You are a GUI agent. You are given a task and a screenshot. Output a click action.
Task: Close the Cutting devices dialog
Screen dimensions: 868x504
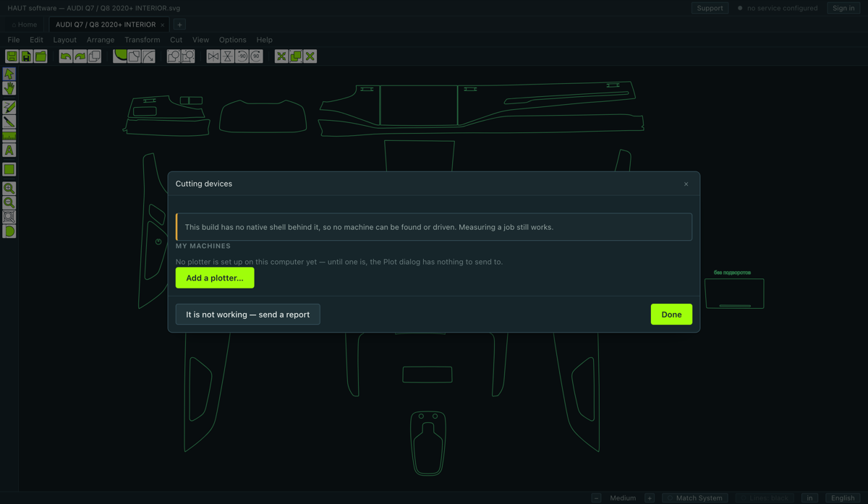(686, 184)
